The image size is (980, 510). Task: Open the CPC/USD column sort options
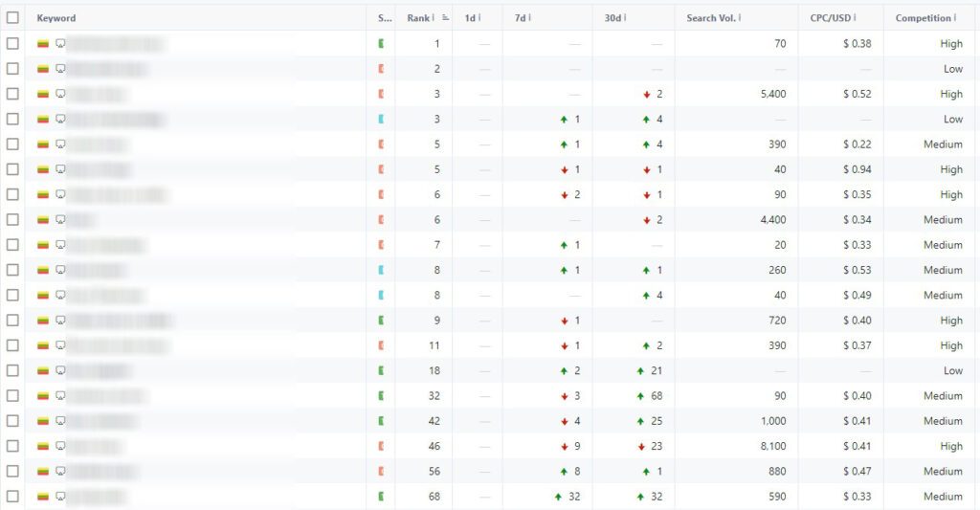tap(855, 18)
